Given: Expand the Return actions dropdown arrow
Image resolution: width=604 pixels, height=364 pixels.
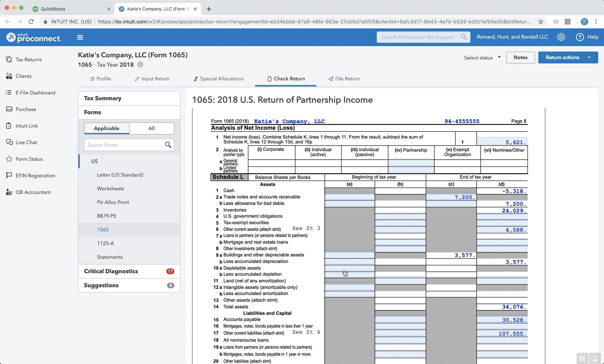Looking at the screenshot, I should click(589, 57).
